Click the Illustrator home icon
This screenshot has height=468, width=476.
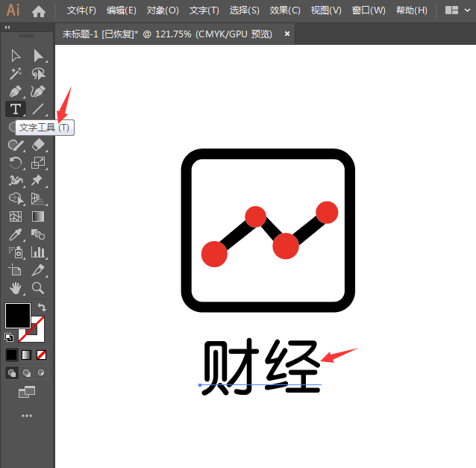click(x=39, y=11)
